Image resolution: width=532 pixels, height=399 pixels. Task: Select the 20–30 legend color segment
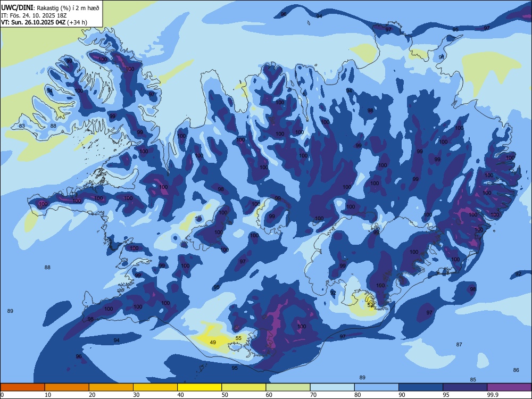111,387
